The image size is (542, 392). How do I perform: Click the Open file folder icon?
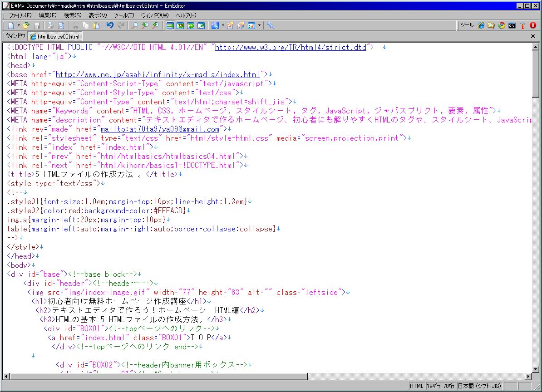[26, 25]
